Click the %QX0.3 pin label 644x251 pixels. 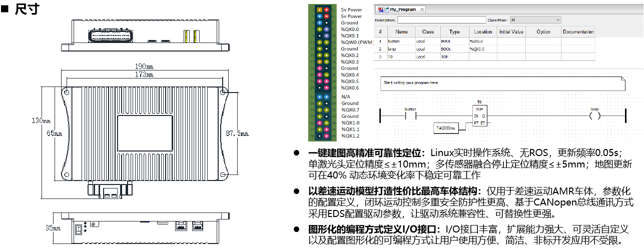coord(350,62)
